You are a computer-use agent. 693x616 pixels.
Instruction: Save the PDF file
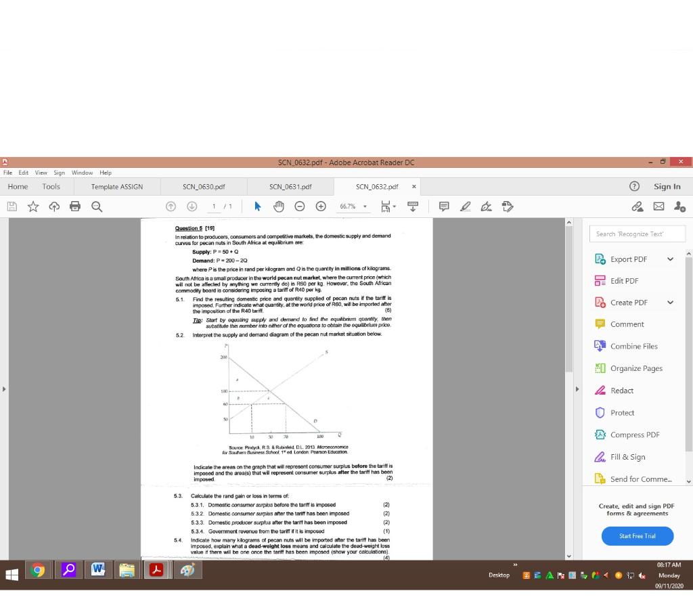click(x=12, y=206)
